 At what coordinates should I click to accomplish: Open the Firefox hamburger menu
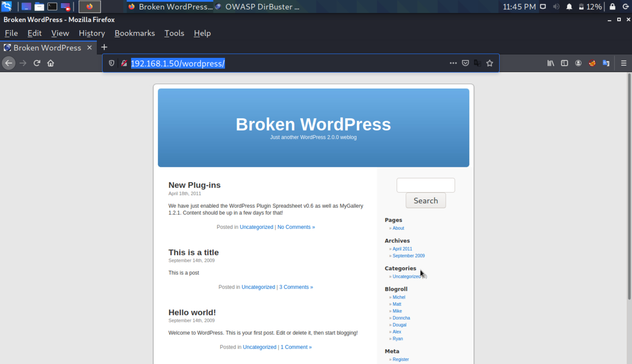pos(624,63)
